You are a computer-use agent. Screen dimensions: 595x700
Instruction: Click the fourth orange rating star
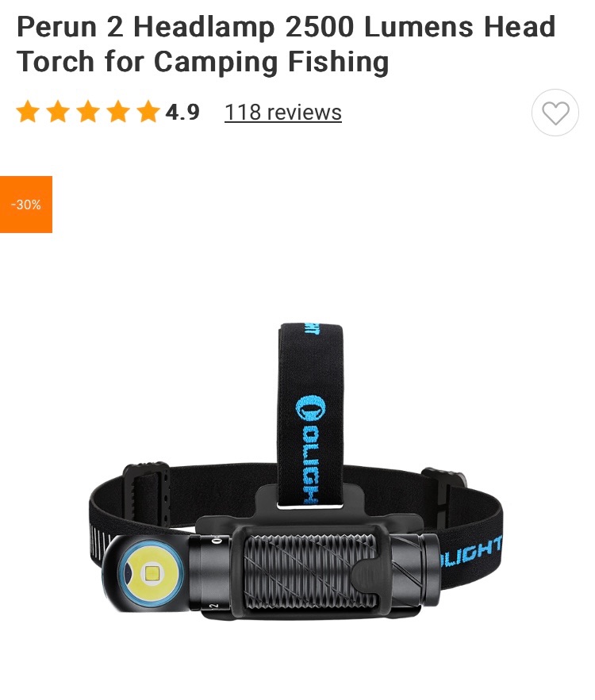click(x=118, y=112)
